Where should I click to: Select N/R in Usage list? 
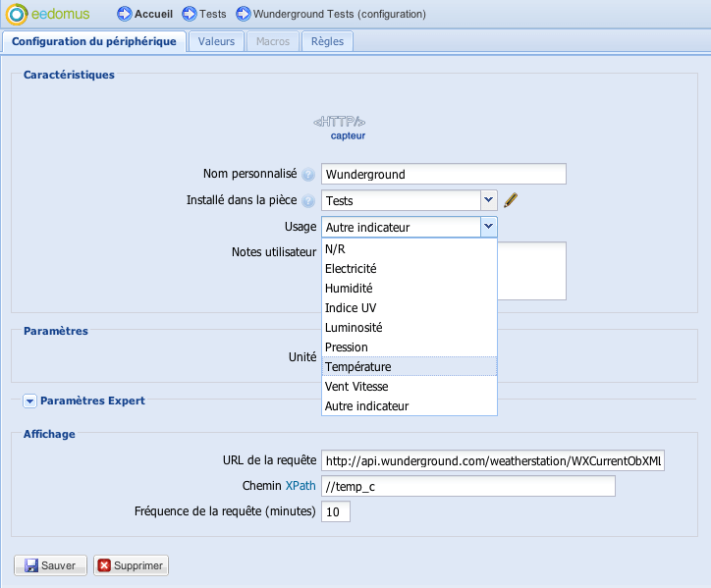point(409,249)
